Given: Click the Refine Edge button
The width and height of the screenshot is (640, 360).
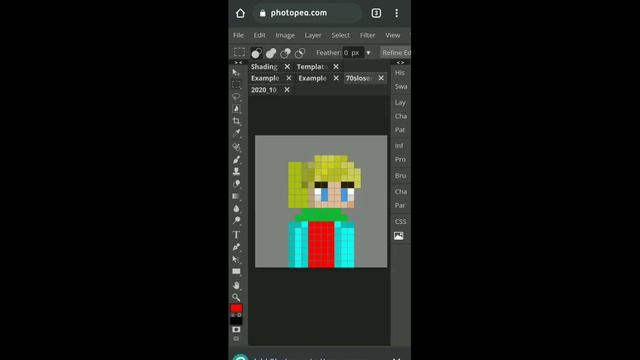Looking at the screenshot, I should pos(396,53).
